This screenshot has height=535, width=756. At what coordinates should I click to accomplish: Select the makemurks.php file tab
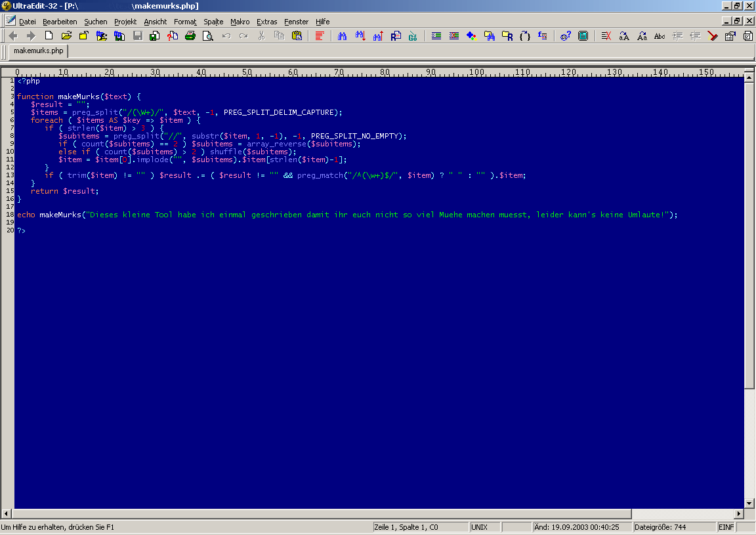coord(38,51)
